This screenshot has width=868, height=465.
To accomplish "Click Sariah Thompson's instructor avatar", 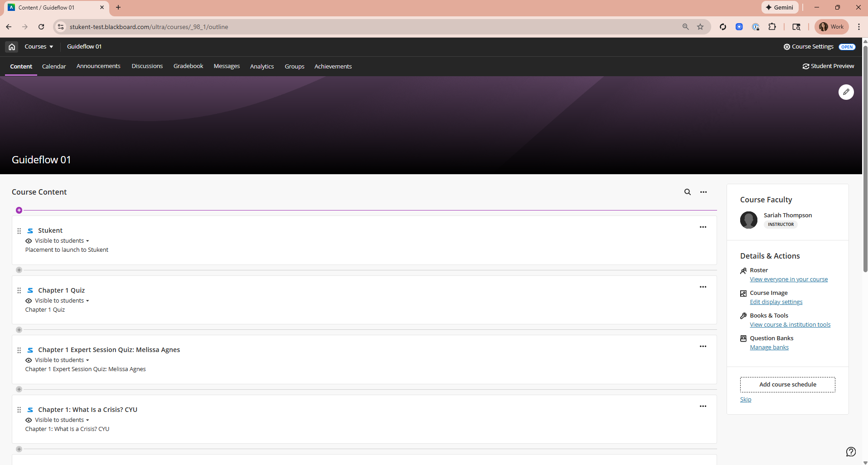I will pos(748,220).
